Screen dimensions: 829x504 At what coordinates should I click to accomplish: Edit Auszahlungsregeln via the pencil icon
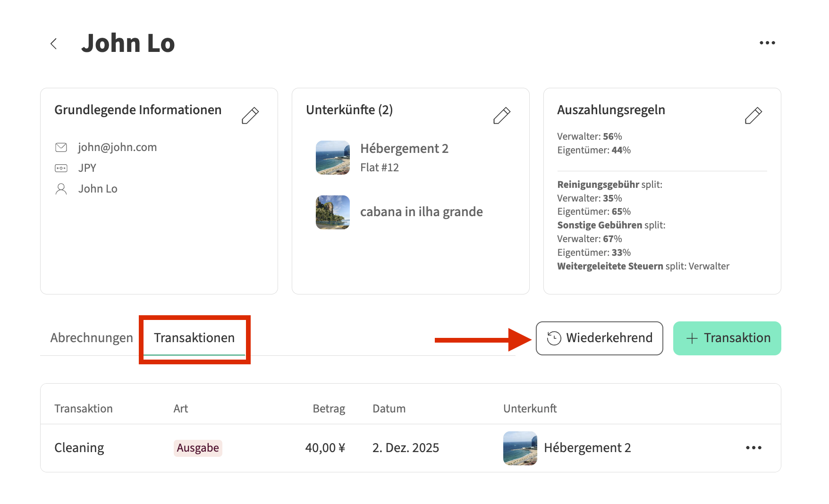(753, 116)
